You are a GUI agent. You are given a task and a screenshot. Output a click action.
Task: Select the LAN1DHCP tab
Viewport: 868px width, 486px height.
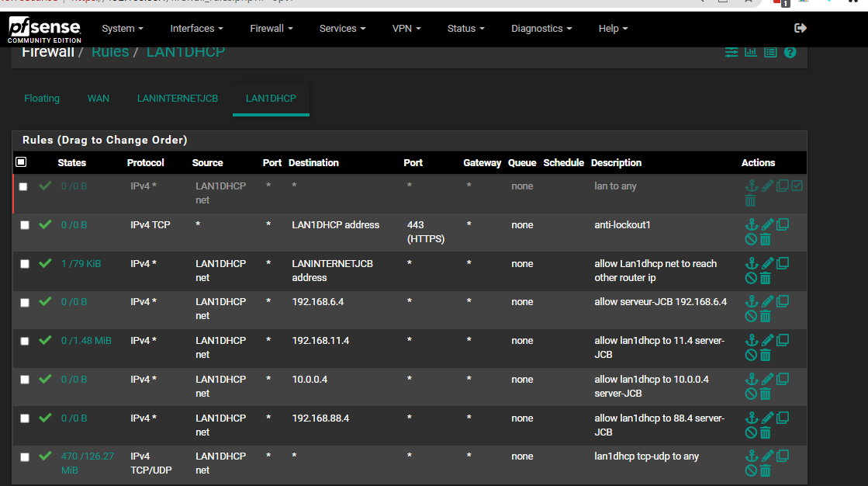[271, 98]
